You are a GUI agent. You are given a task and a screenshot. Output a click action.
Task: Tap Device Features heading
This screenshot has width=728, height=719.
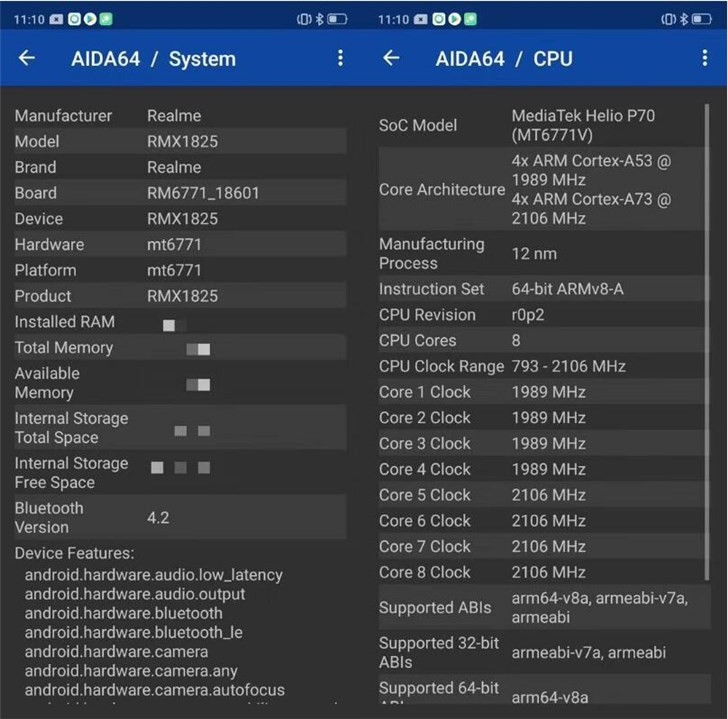click(74, 553)
